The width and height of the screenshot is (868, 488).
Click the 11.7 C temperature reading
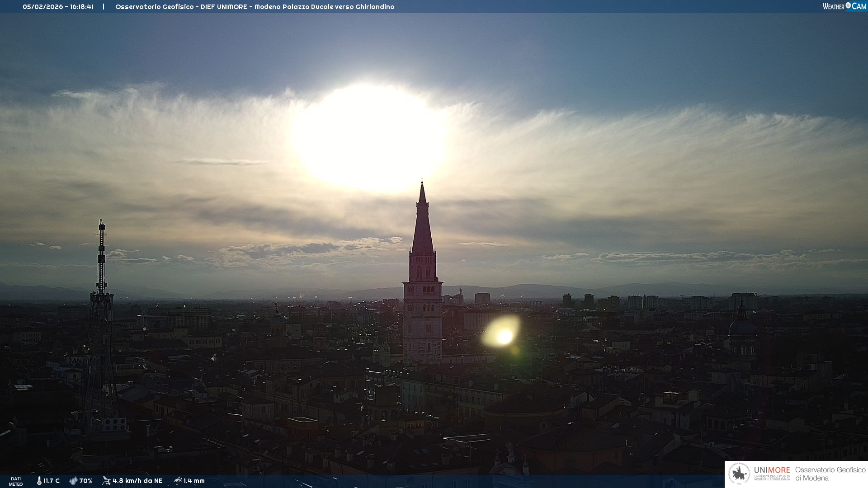click(52, 481)
